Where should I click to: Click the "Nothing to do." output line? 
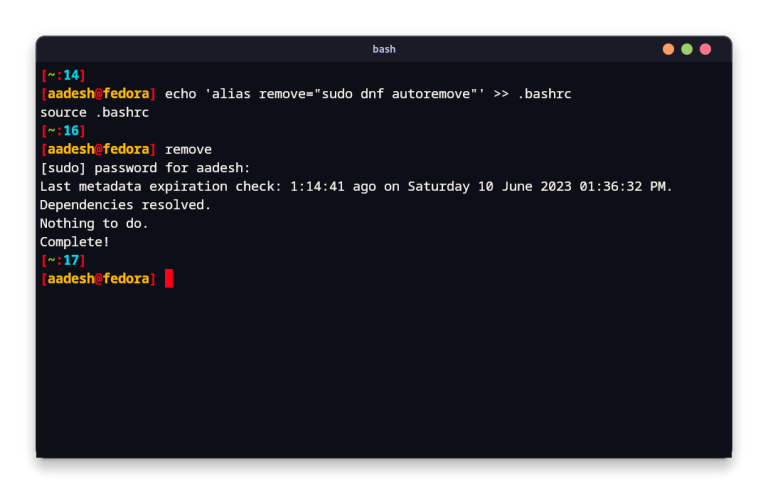(94, 223)
